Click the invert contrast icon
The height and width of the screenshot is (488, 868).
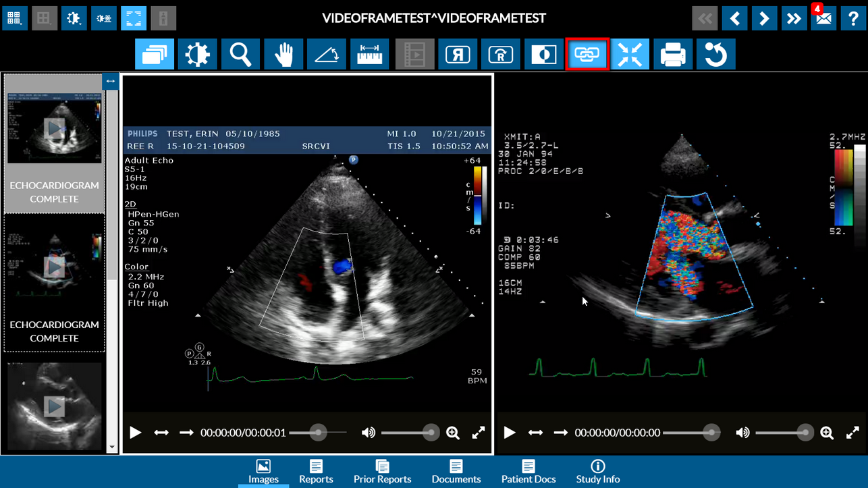click(543, 54)
